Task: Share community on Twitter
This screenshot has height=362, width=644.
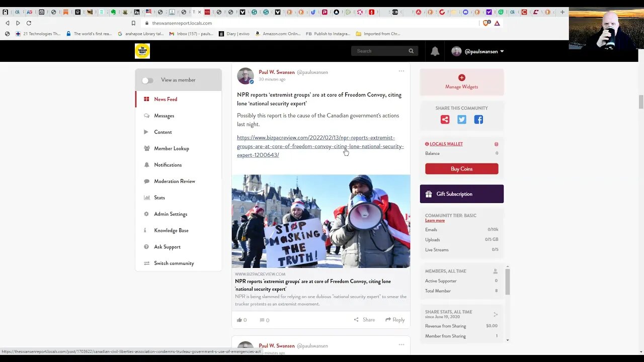Action: click(462, 120)
